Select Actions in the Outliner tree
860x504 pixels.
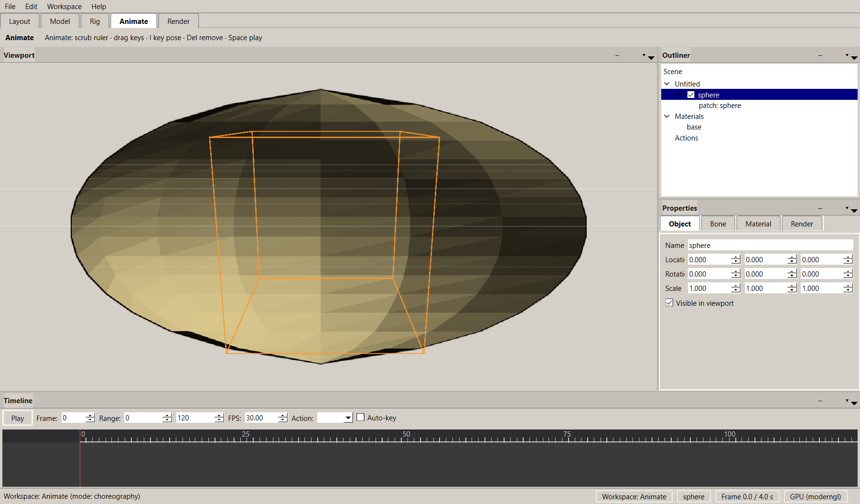coord(686,138)
